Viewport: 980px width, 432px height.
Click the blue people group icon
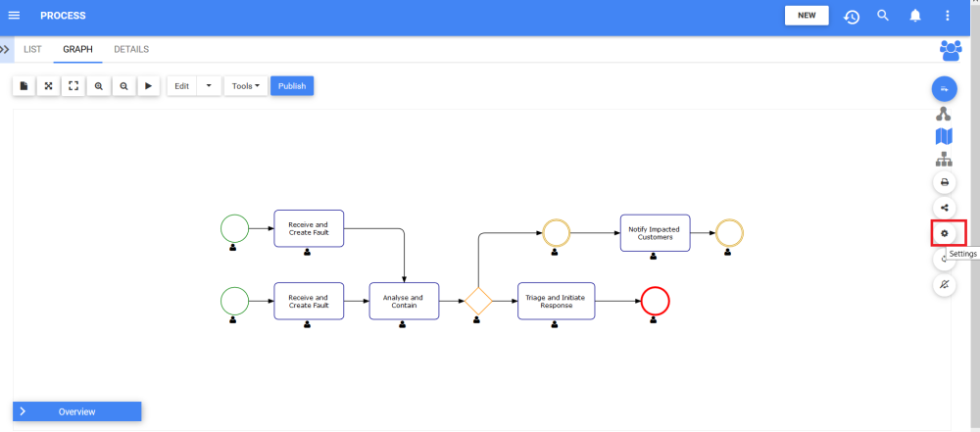[x=950, y=49]
